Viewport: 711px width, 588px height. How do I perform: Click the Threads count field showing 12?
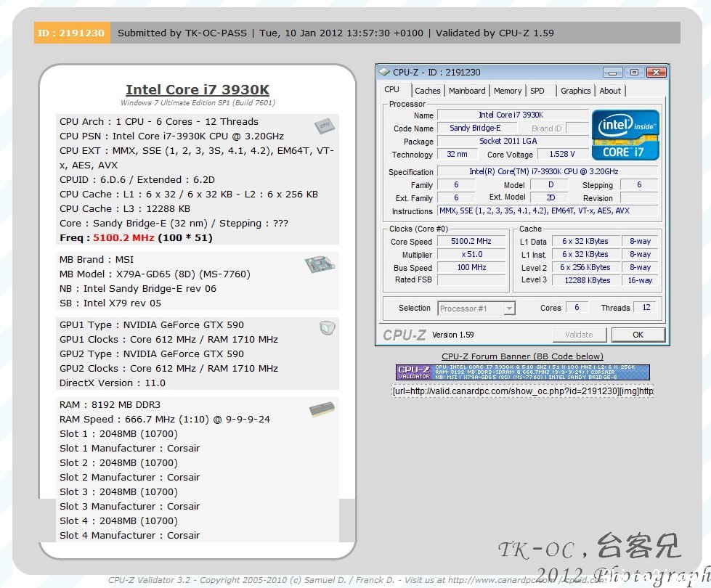[x=646, y=307]
